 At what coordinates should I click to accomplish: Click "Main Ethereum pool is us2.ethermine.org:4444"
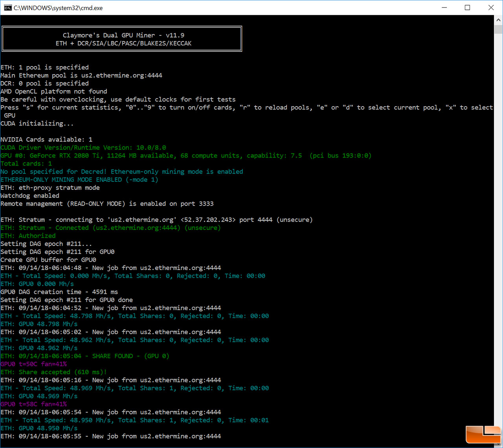(81, 75)
